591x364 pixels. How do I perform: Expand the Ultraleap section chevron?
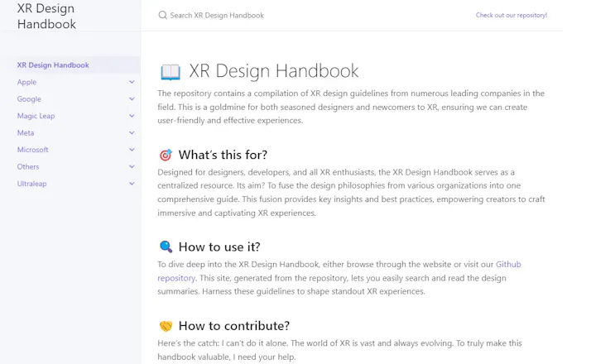click(132, 184)
